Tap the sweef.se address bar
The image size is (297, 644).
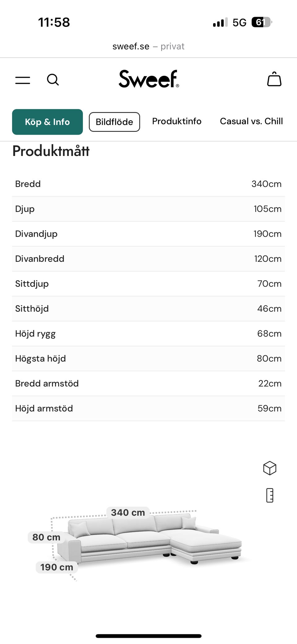point(148,46)
